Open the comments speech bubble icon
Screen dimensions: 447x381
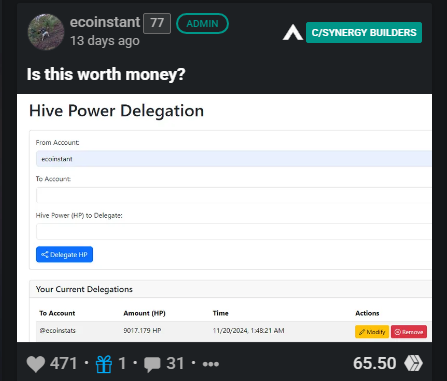click(x=152, y=364)
